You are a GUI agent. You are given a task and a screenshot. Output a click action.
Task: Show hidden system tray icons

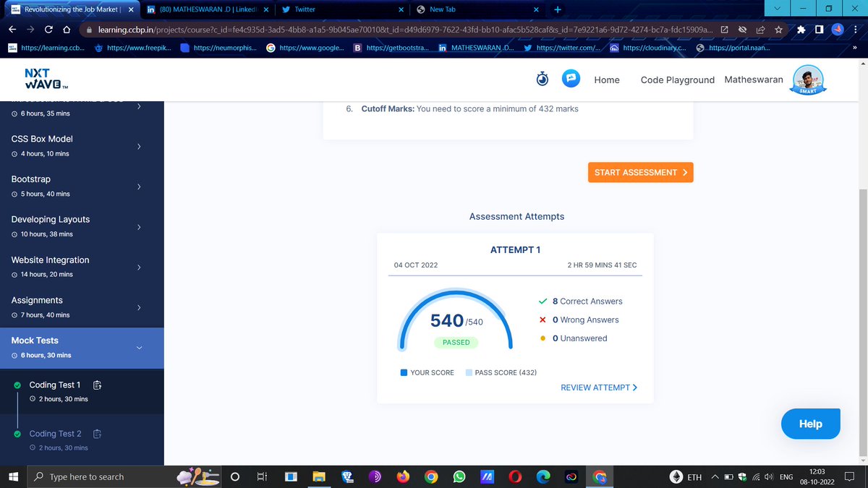tap(715, 477)
